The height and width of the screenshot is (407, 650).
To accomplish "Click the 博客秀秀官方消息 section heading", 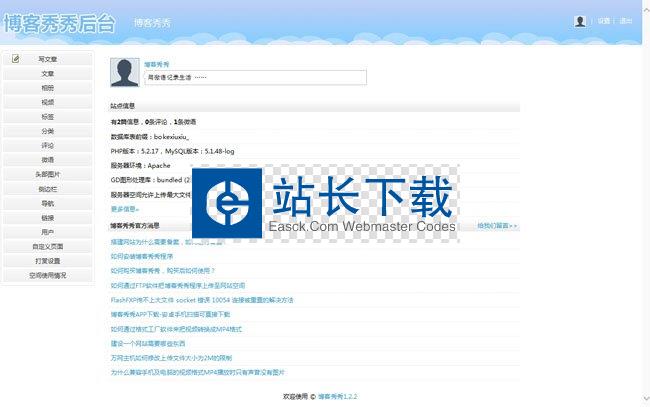I will point(135,226).
